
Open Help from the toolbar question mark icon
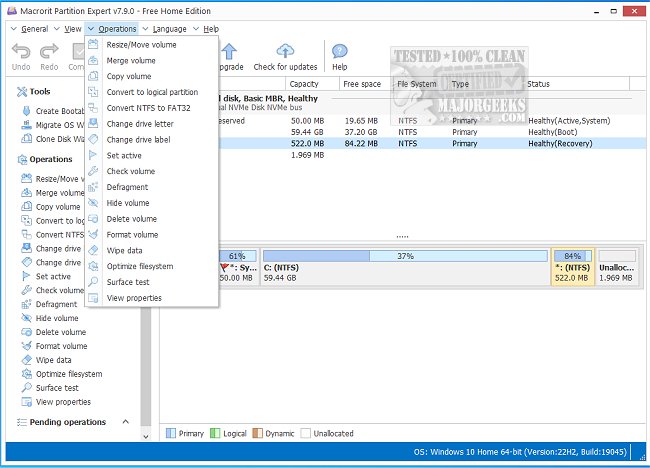[x=340, y=54]
